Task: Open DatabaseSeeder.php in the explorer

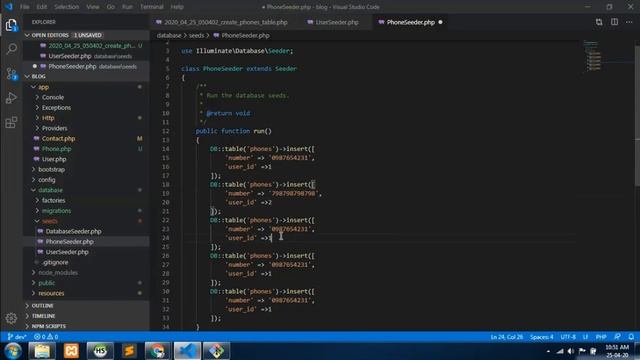Action: (x=86, y=231)
